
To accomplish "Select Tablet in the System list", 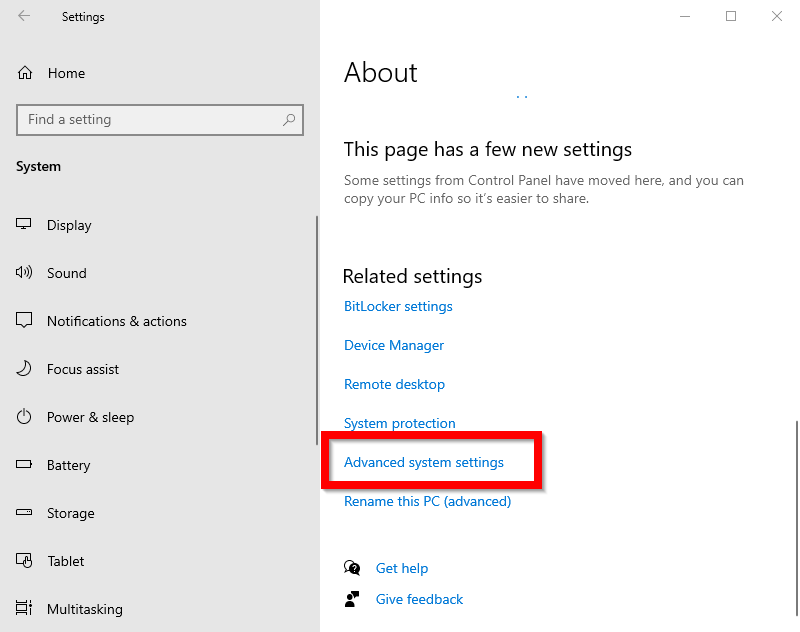I will coord(65,561).
